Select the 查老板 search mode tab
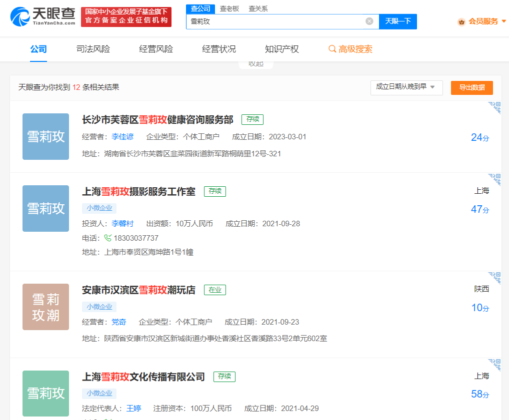 (x=229, y=8)
